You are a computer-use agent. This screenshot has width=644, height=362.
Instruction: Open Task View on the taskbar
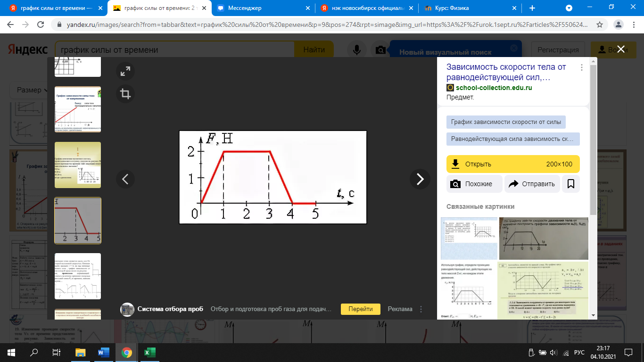tap(56, 352)
